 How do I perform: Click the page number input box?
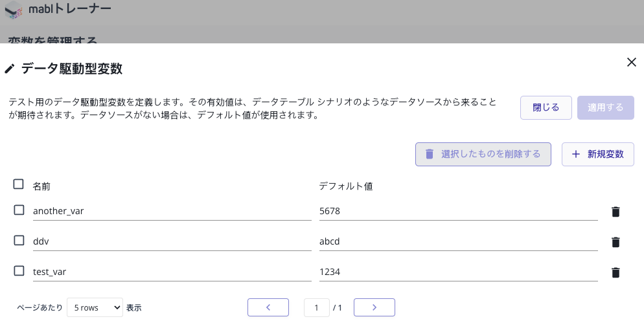tap(316, 308)
